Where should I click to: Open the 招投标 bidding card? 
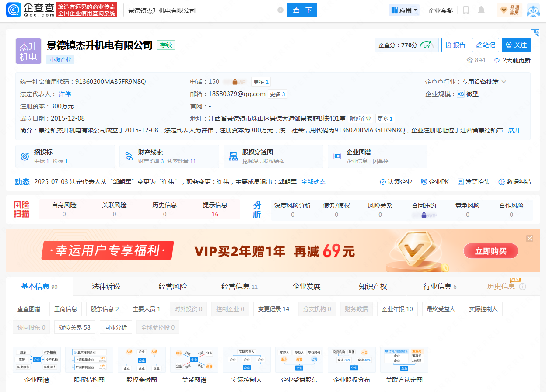click(65, 156)
